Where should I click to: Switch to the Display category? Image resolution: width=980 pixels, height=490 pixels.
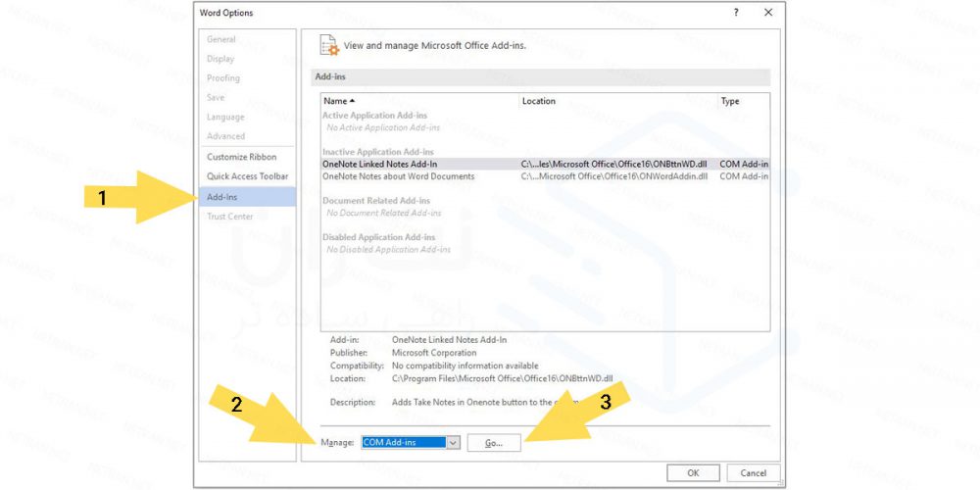220,59
